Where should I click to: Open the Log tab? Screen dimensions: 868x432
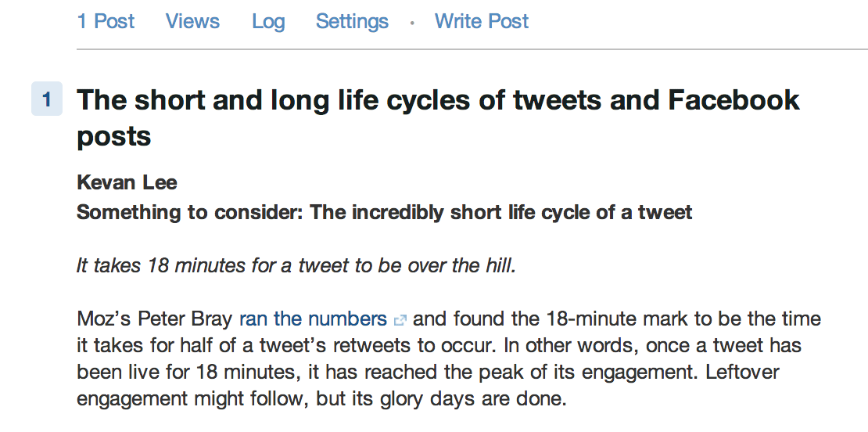(x=268, y=22)
